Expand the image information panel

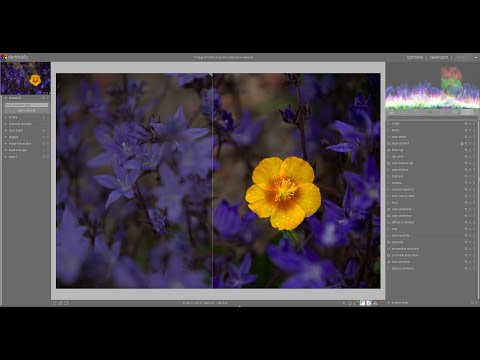point(6,144)
